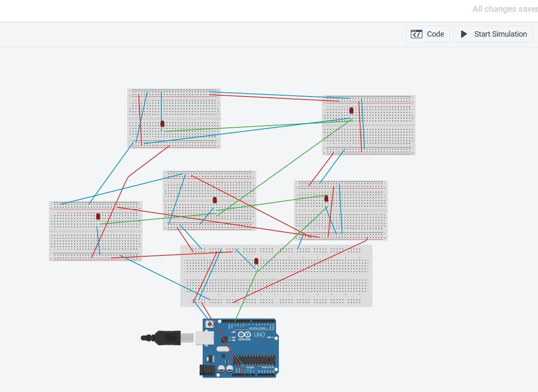Select the LED on the large bottom breadboard
Image resolution: width=538 pixels, height=392 pixels.
click(256, 261)
